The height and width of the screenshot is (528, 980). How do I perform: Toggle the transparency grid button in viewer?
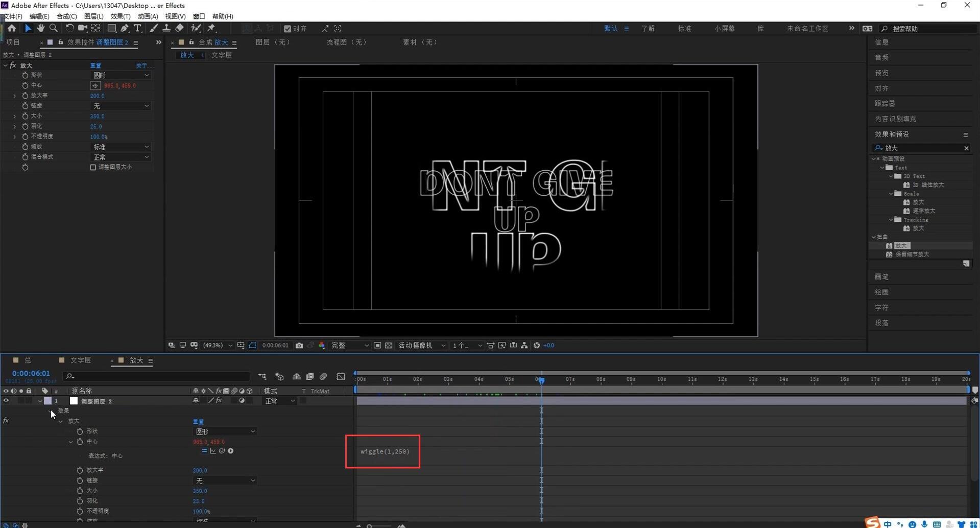(x=389, y=346)
